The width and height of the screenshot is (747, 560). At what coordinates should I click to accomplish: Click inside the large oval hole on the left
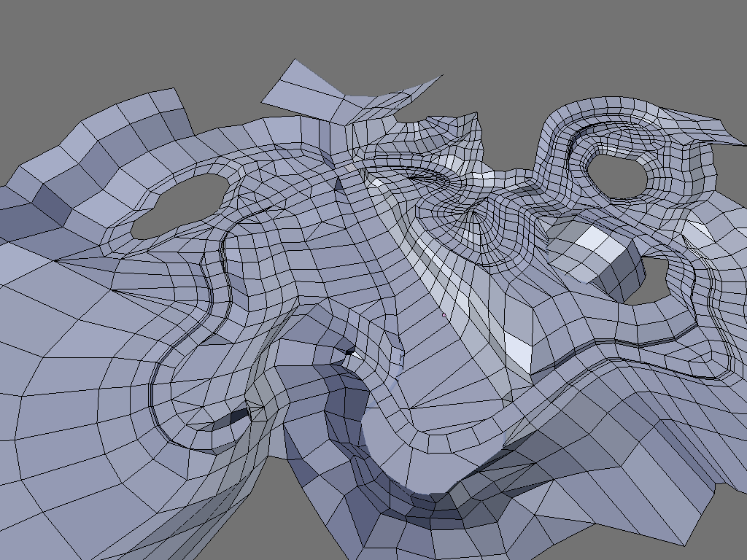point(179,205)
